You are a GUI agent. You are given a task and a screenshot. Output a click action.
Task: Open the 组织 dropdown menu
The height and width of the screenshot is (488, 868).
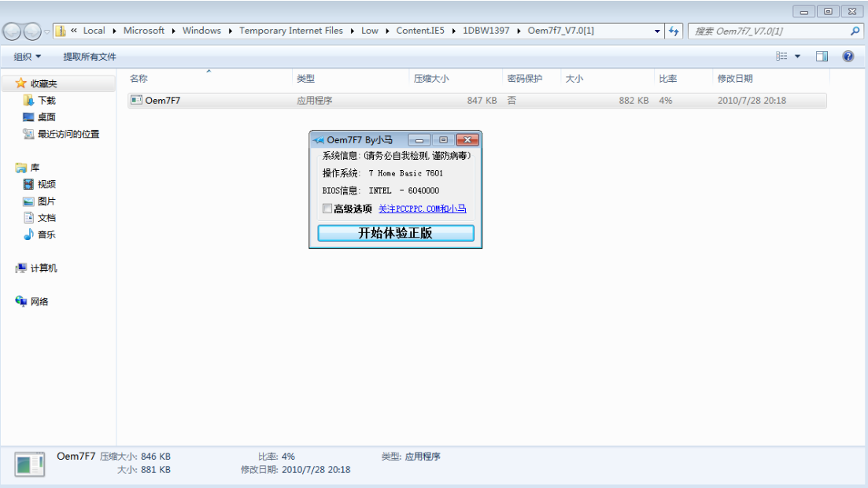tap(28, 57)
